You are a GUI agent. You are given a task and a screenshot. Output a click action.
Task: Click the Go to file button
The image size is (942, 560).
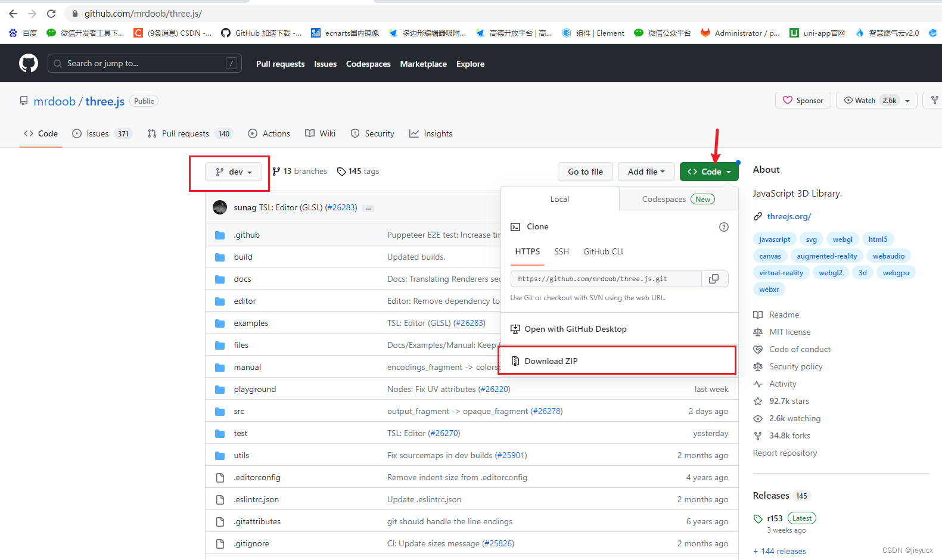[x=585, y=172]
